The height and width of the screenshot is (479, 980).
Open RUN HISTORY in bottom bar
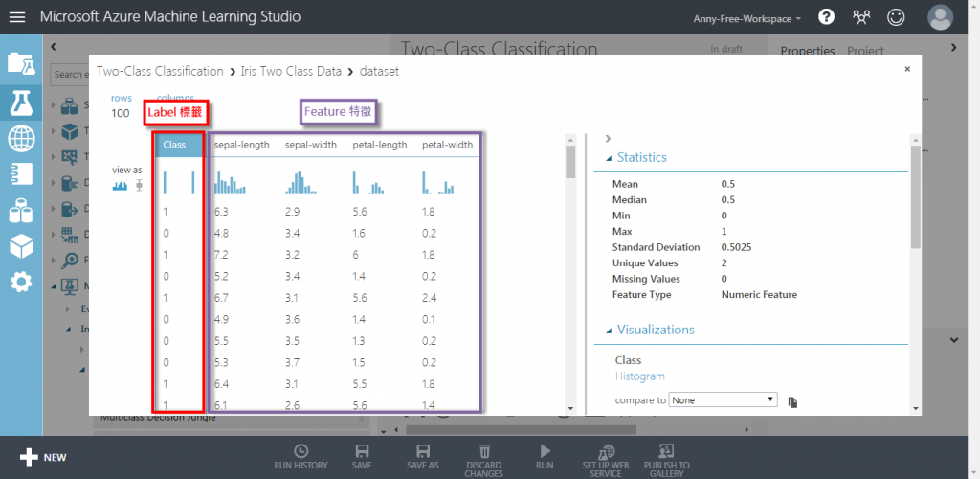pyautogui.click(x=301, y=457)
